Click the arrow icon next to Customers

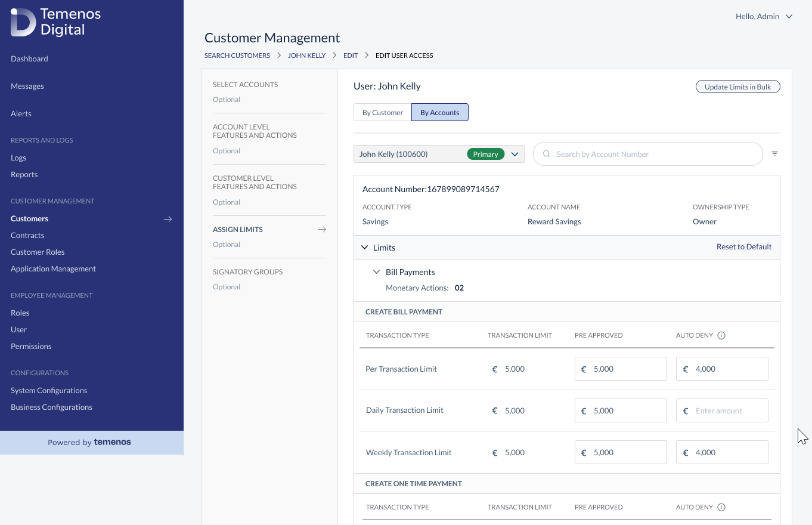tap(168, 219)
